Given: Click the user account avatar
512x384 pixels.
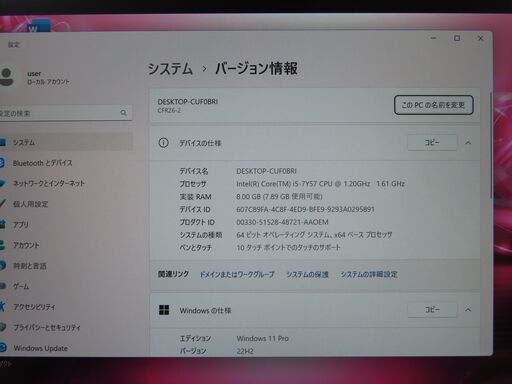Looking at the screenshot, I should [7, 76].
